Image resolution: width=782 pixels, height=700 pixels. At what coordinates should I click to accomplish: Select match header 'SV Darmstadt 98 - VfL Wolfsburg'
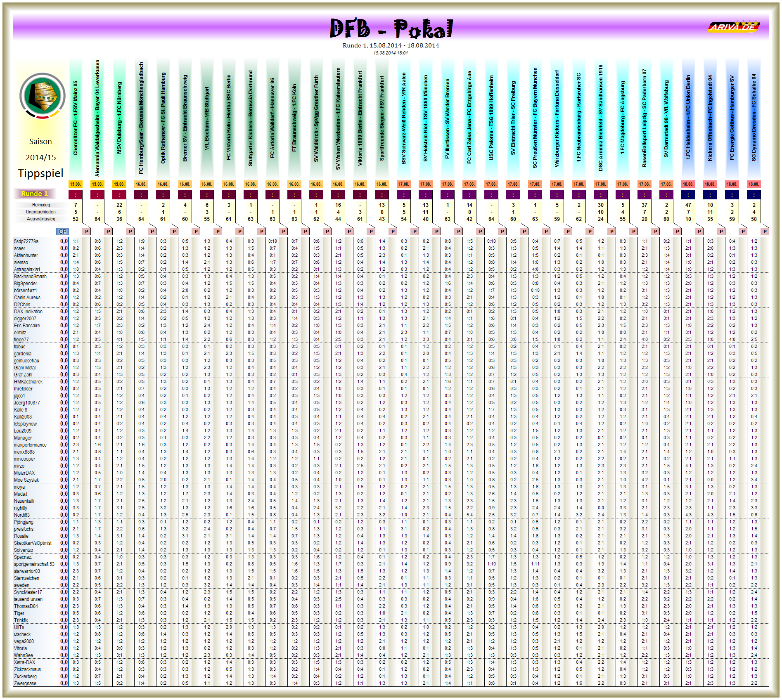(x=666, y=118)
